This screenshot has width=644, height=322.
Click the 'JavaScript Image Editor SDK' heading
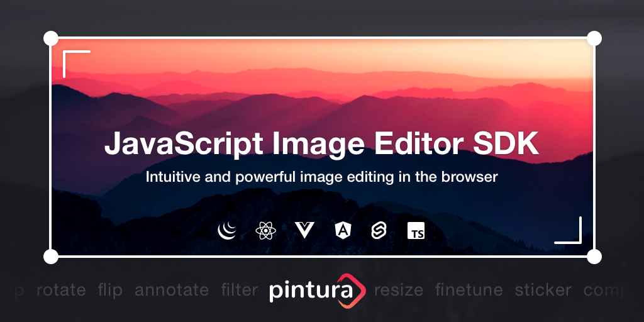click(x=321, y=144)
